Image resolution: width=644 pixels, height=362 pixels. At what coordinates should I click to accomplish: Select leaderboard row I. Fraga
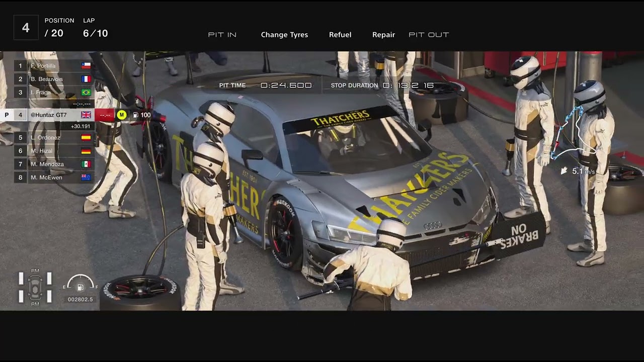(x=54, y=93)
